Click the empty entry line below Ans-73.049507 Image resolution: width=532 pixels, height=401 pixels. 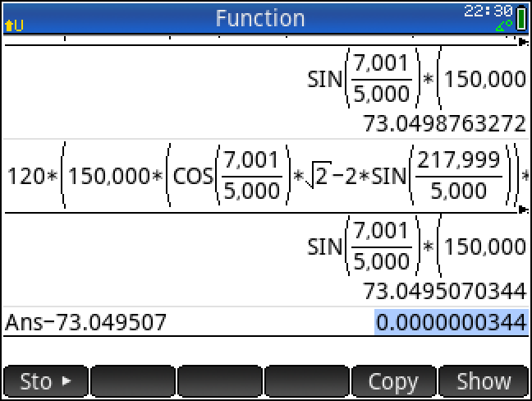tap(263, 348)
